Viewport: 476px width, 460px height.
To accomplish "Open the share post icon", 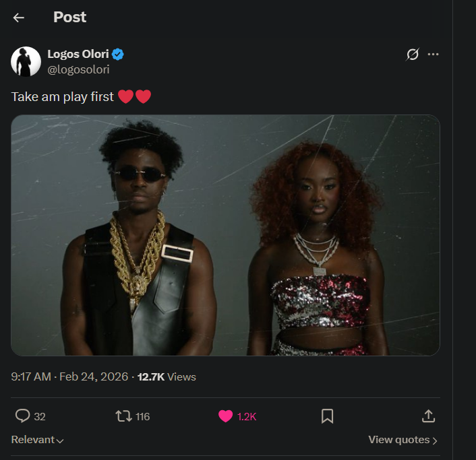I will (x=428, y=416).
